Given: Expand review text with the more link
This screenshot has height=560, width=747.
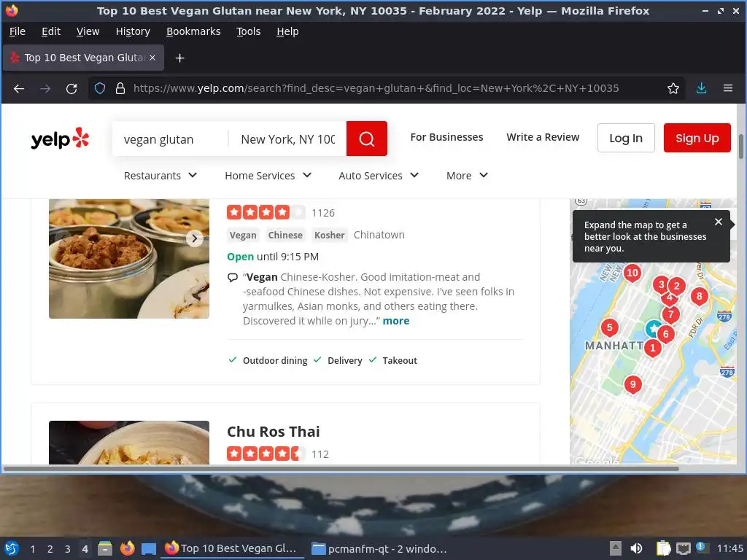Looking at the screenshot, I should point(396,321).
